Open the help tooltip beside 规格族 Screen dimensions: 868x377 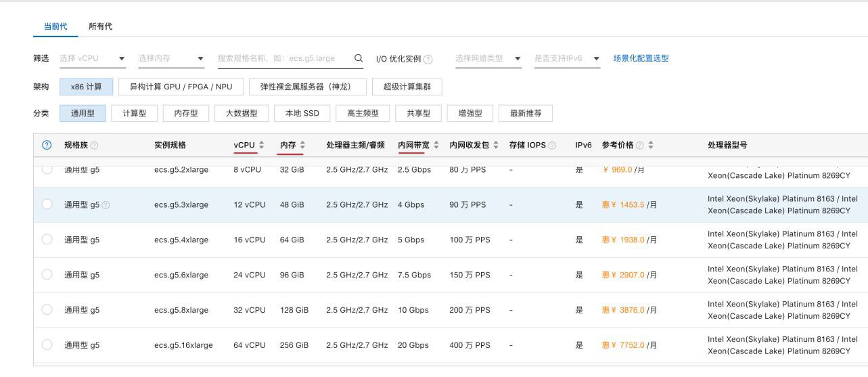tap(93, 146)
